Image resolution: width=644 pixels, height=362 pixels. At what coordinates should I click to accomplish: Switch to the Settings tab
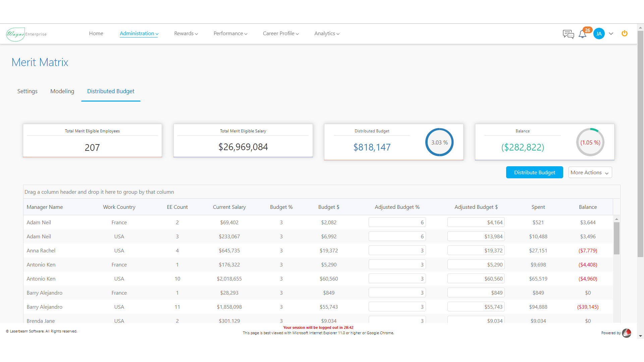point(28,91)
